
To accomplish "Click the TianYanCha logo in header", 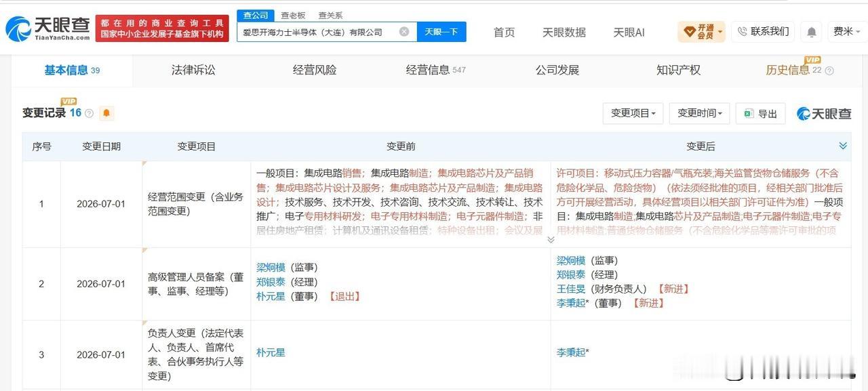I will click(x=47, y=28).
